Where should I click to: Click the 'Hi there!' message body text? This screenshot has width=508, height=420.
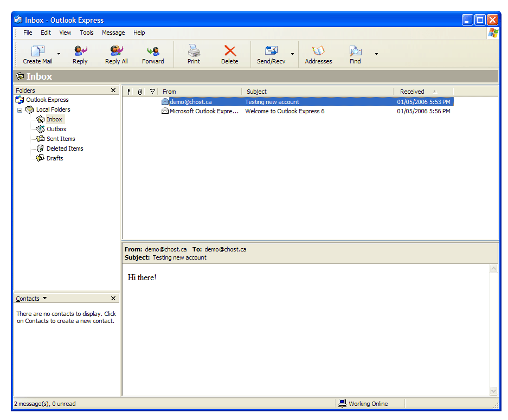pyautogui.click(x=142, y=277)
